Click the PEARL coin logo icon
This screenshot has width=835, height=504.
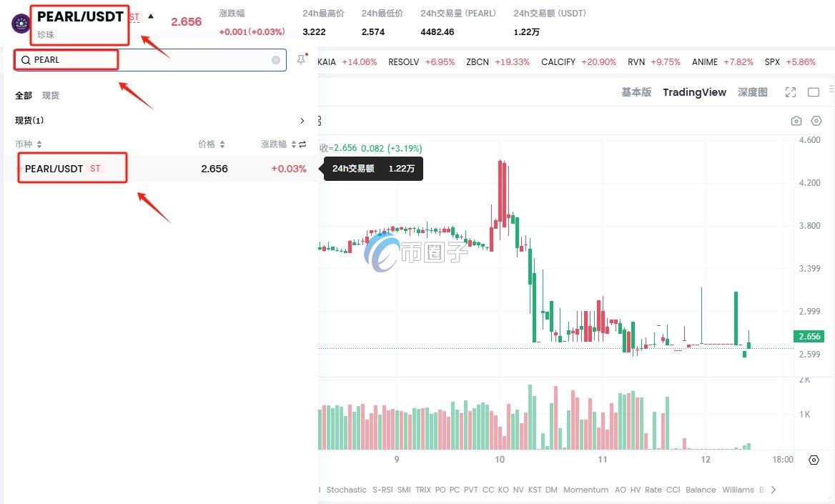(x=21, y=23)
